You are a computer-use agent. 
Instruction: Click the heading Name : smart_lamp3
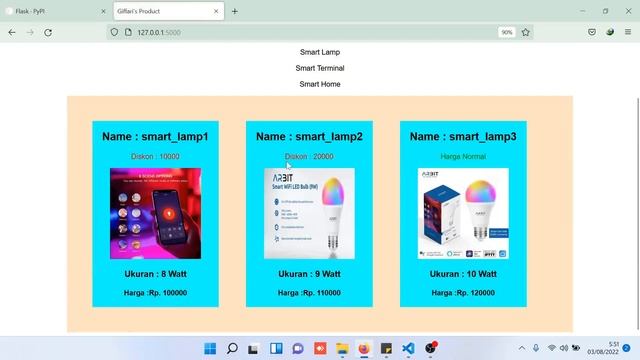pos(463,137)
